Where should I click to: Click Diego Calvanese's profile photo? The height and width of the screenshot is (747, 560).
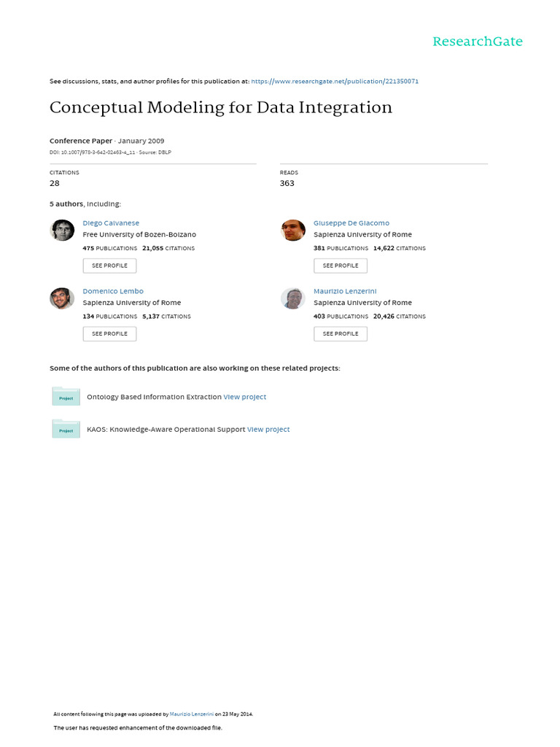click(62, 230)
